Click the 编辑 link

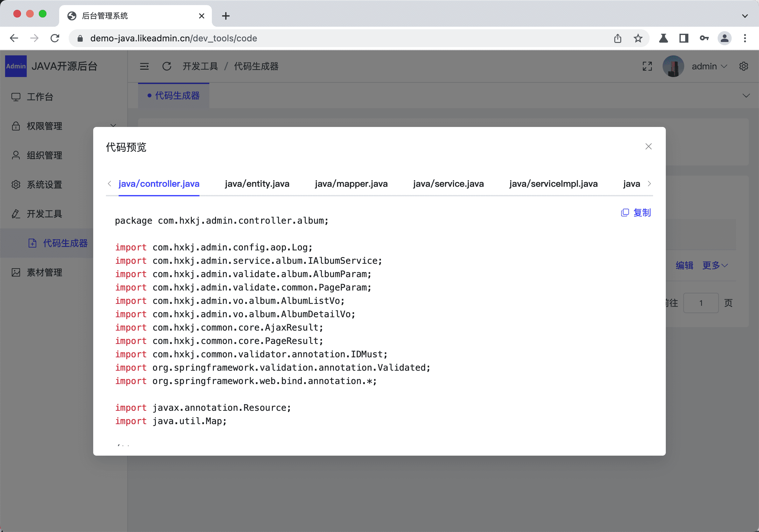point(684,265)
